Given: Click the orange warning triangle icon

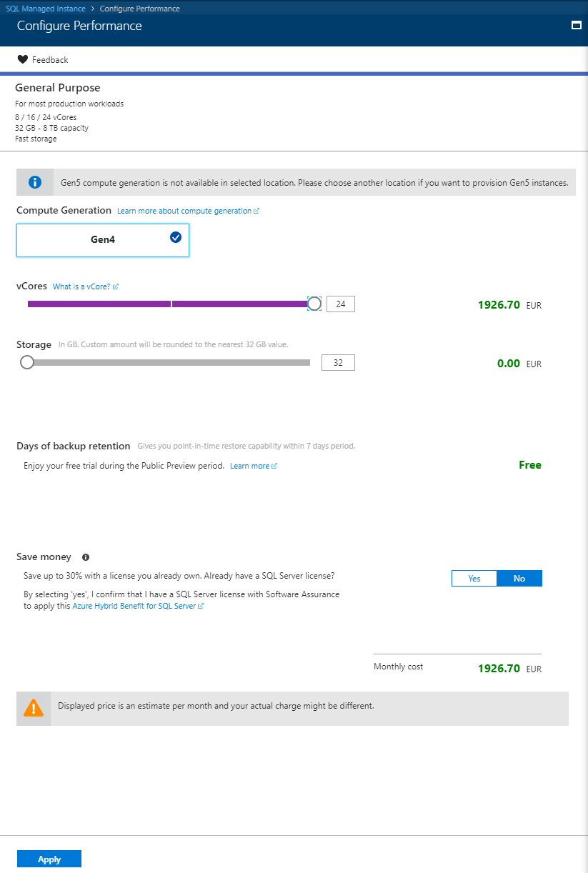Looking at the screenshot, I should tap(34, 708).
